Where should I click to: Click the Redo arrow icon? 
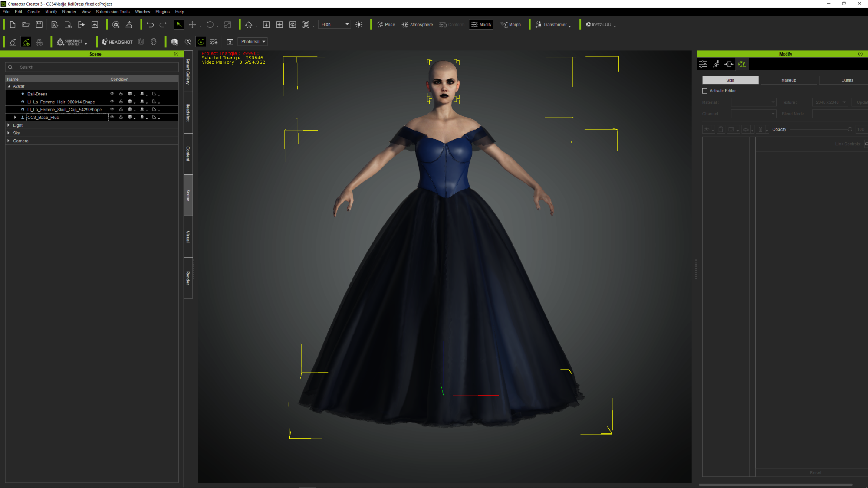point(163,25)
